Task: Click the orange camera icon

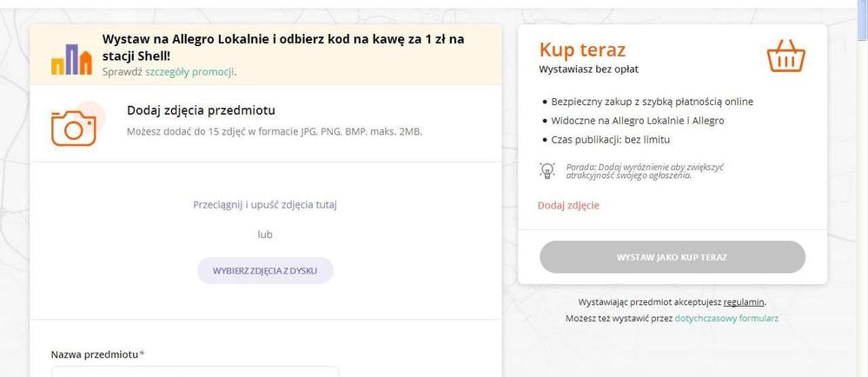Action: coord(74,125)
